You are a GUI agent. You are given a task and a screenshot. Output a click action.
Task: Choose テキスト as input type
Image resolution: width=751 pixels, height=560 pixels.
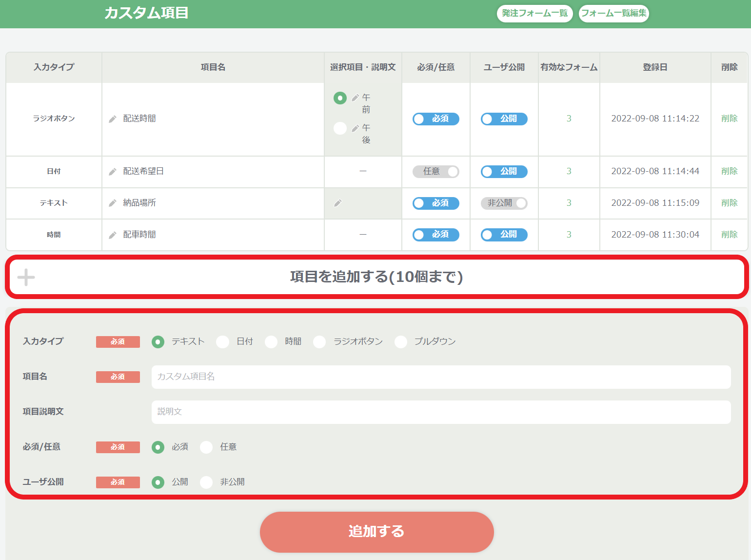(x=158, y=342)
